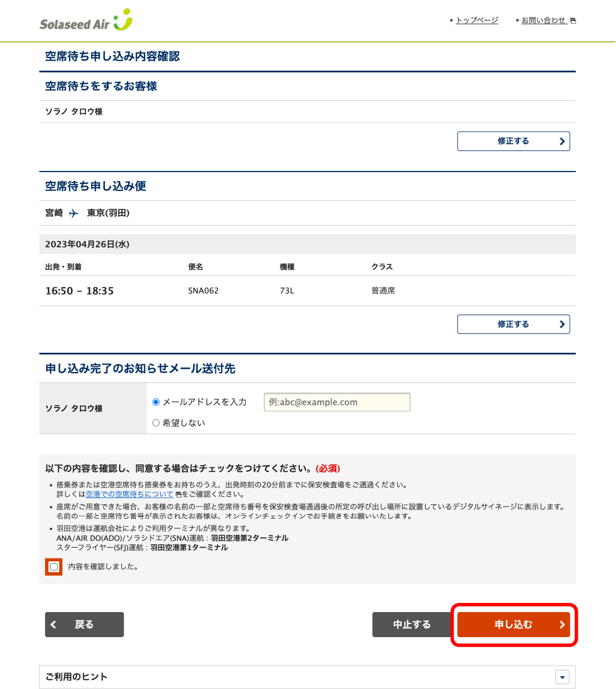Click the Solaseed Air logo

[x=86, y=21]
